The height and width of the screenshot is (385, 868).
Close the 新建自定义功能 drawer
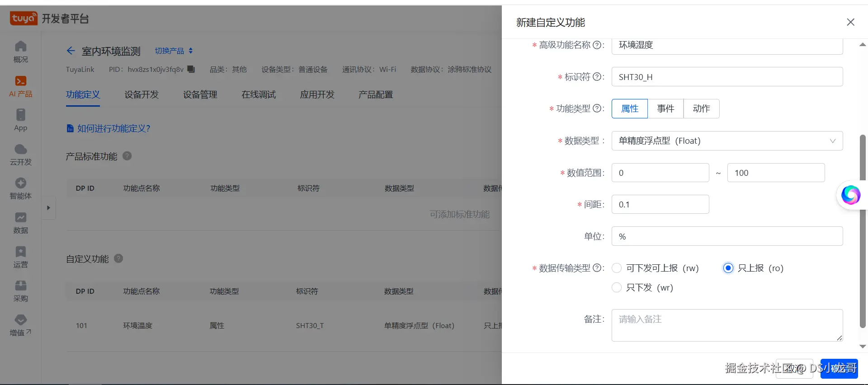[x=850, y=22]
